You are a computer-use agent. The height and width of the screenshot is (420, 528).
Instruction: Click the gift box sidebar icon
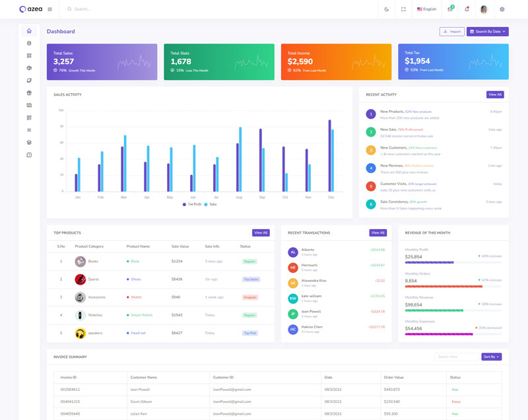[29, 93]
